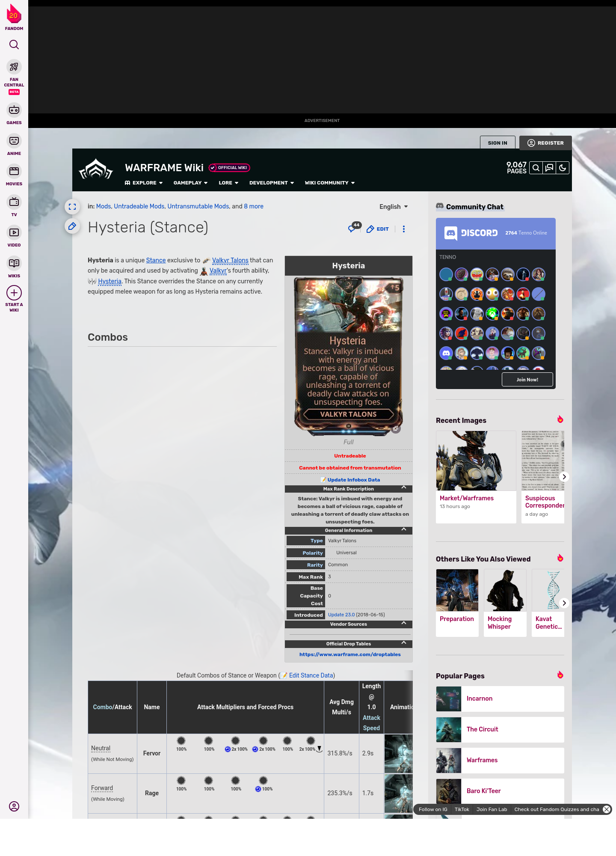The image size is (616, 856).
Task: Click Join Fan Lab link
Action: (x=492, y=809)
